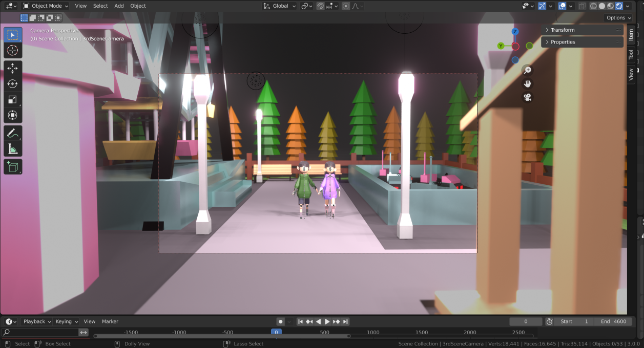Viewport: 644px width, 348px height.
Task: Switch to rendered viewport shading
Action: click(619, 6)
